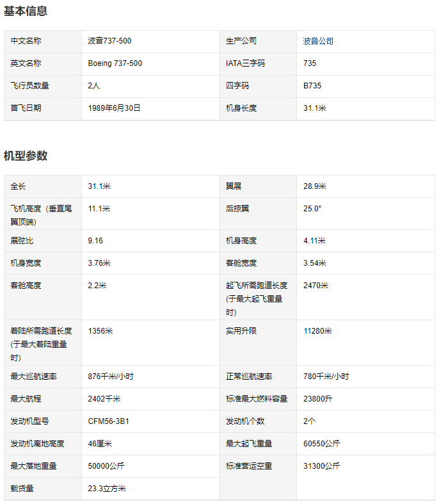Select the 11.1米 height value
The width and height of the screenshot is (441, 504).
(99, 209)
